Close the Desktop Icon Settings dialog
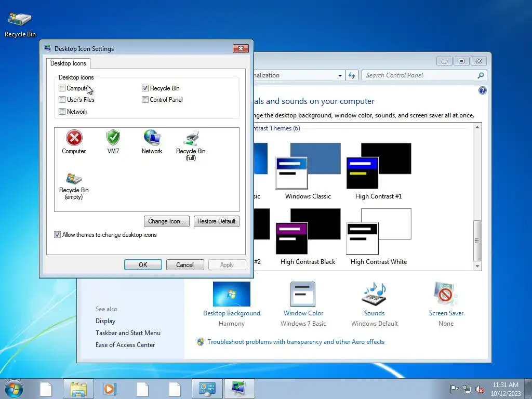The image size is (532, 399). [x=241, y=48]
